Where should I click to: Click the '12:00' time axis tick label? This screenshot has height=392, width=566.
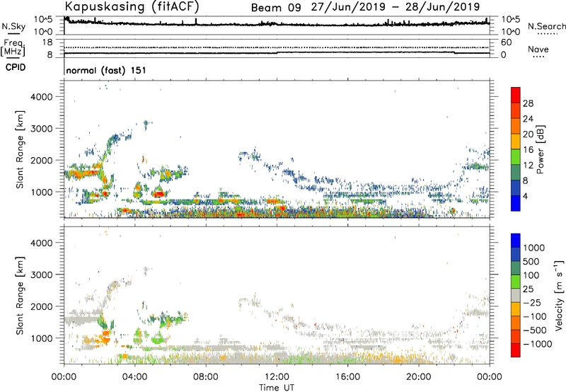pos(277,377)
